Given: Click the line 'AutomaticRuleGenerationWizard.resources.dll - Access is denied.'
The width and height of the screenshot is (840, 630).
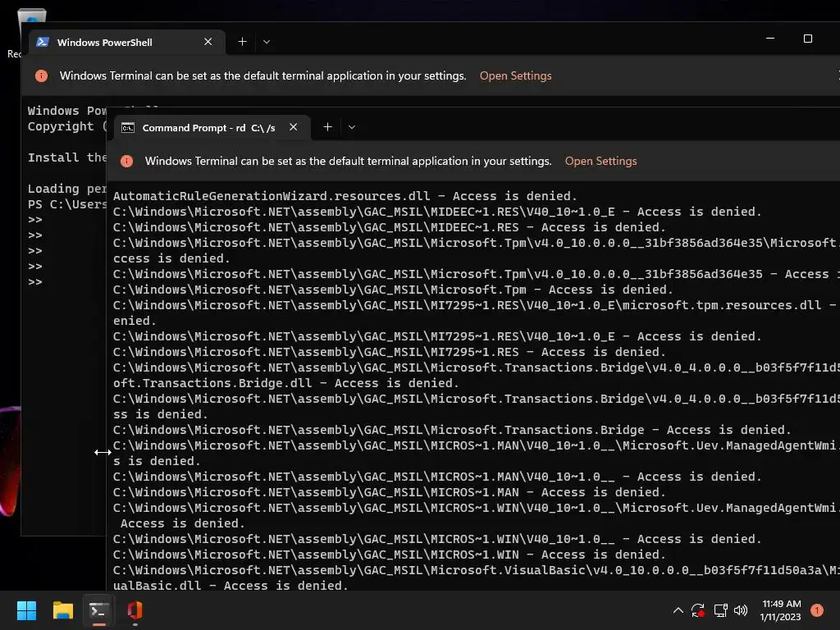Looking at the screenshot, I should click(x=345, y=196).
